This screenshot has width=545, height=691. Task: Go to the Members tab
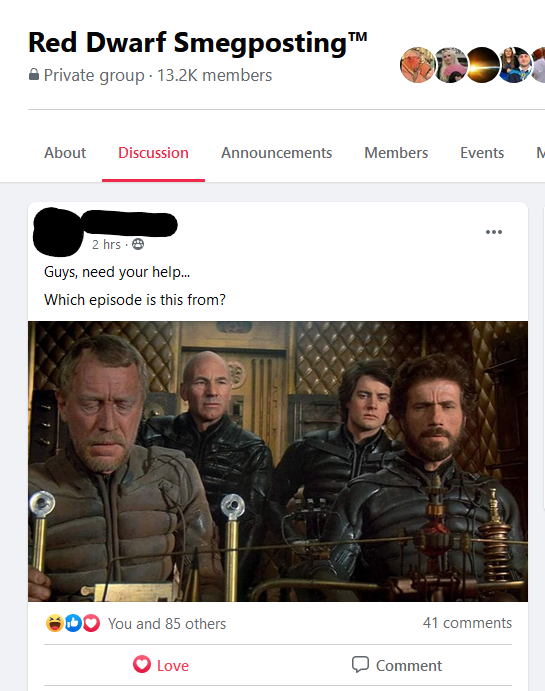point(396,153)
